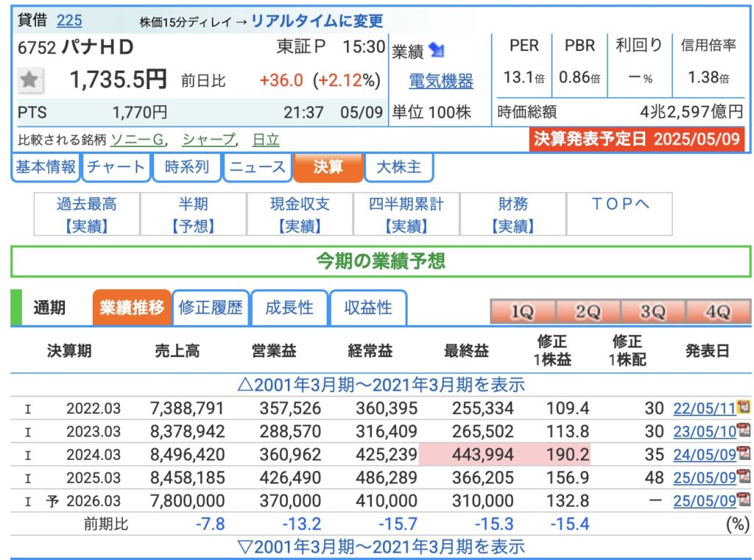Click the 今期の業績予想 heading
The width and height of the screenshot is (754, 560).
pos(381,261)
